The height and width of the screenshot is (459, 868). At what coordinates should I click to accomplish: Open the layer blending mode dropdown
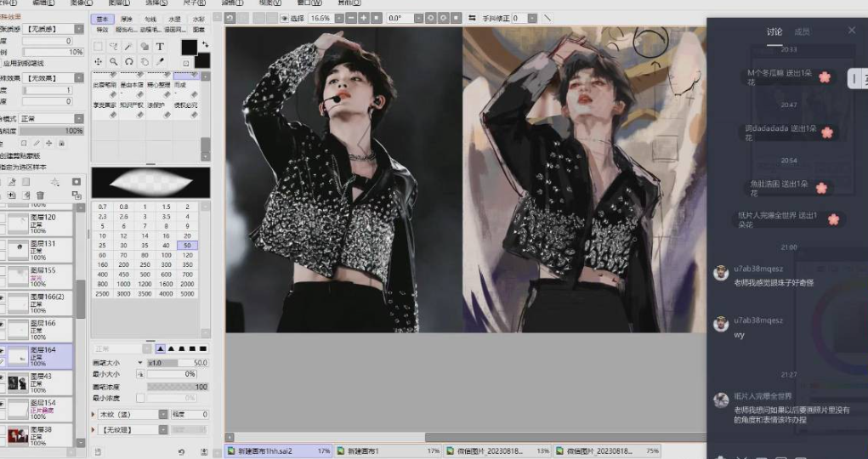[78, 118]
